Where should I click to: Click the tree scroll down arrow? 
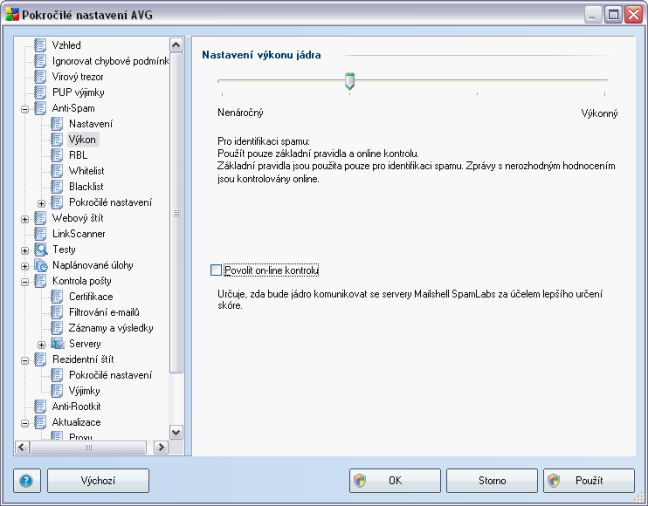[x=176, y=432]
